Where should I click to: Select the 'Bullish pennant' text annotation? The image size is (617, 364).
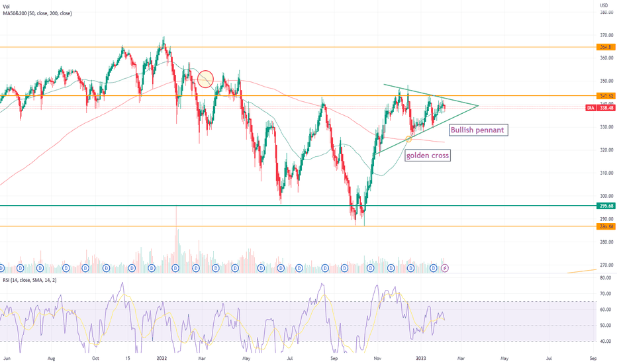pyautogui.click(x=477, y=130)
